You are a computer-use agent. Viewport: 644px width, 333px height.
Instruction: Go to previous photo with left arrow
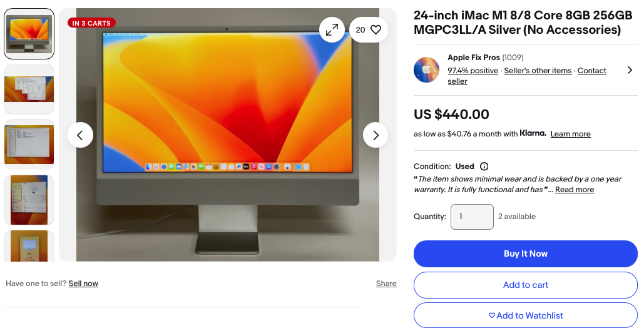point(80,135)
